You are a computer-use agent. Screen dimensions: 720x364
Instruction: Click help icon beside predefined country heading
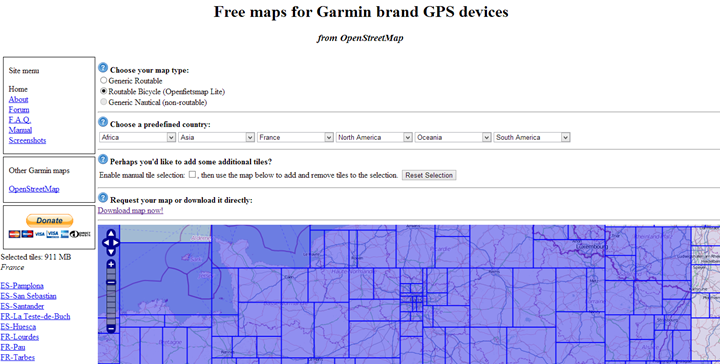103,122
